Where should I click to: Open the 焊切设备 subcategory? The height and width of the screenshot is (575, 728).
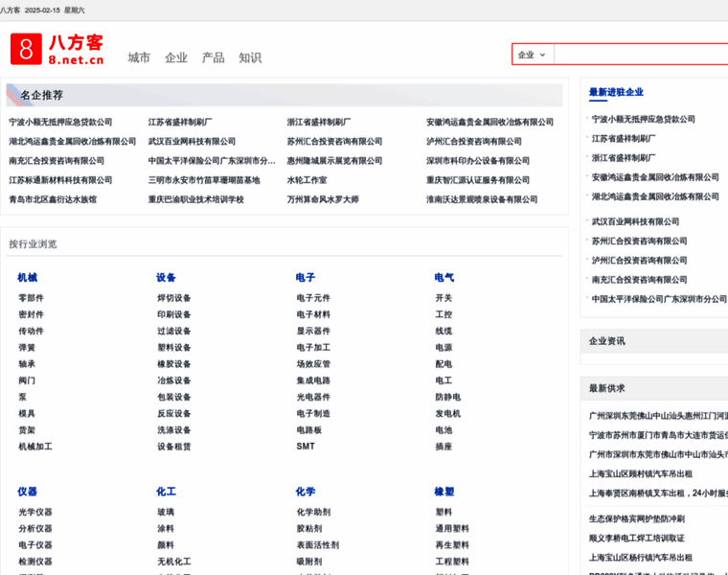tap(174, 298)
